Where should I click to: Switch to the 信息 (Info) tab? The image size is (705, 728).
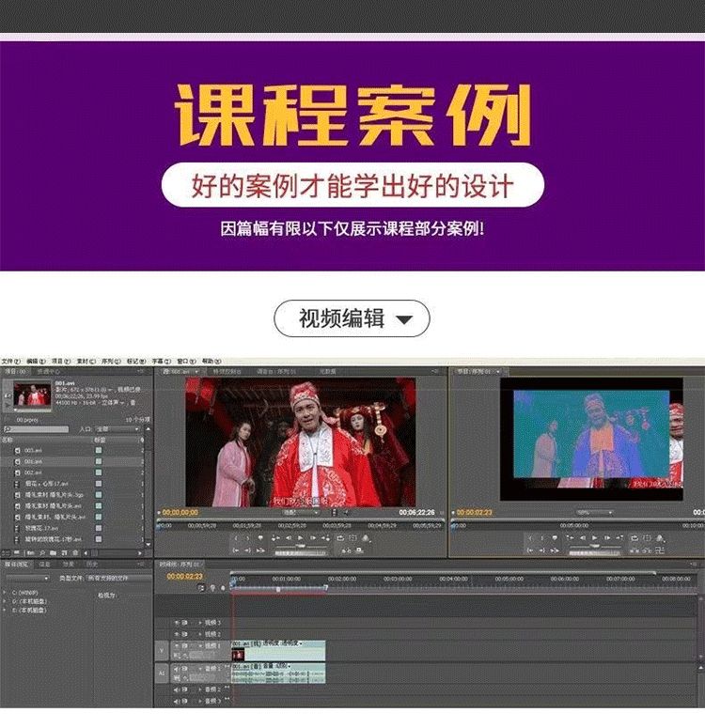tap(44, 565)
